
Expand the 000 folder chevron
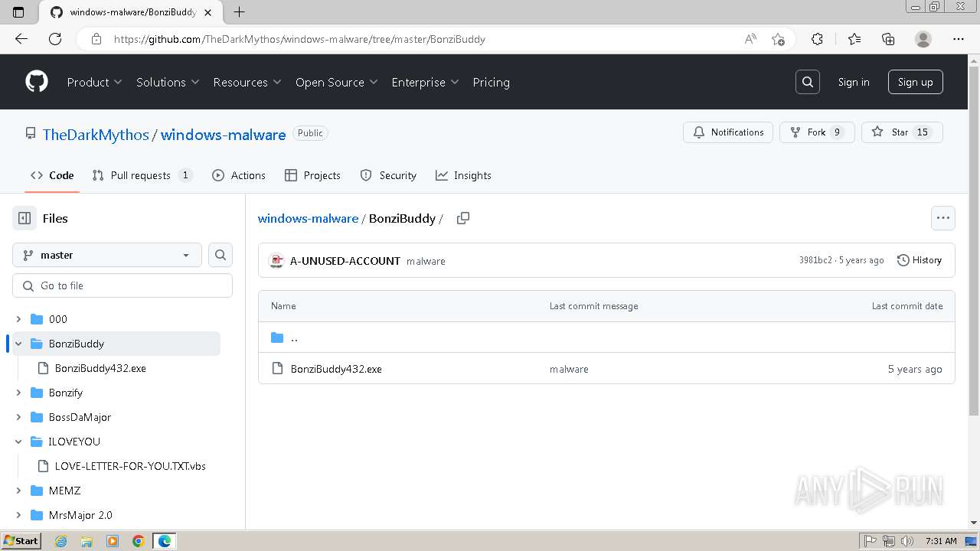click(18, 319)
